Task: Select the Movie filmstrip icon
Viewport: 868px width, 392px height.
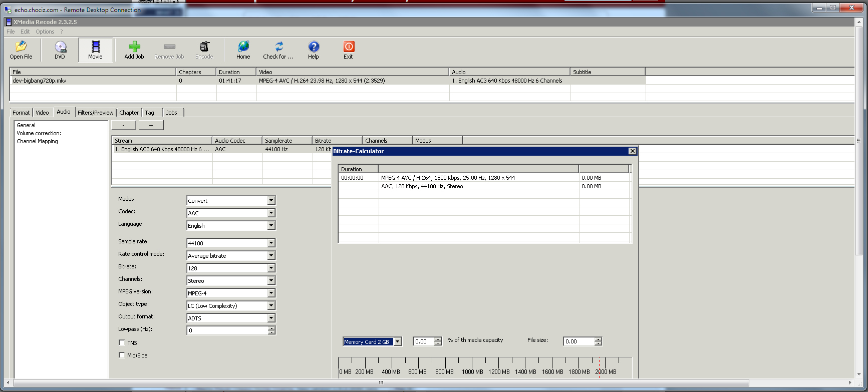Action: 95,47
